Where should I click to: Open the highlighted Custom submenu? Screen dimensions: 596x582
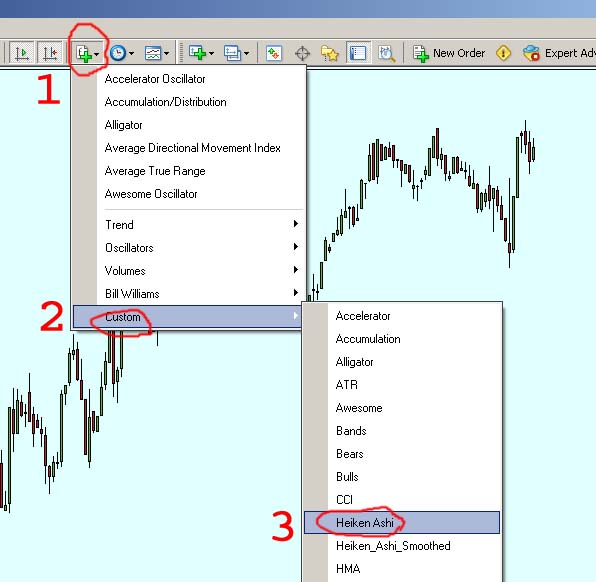pos(188,317)
